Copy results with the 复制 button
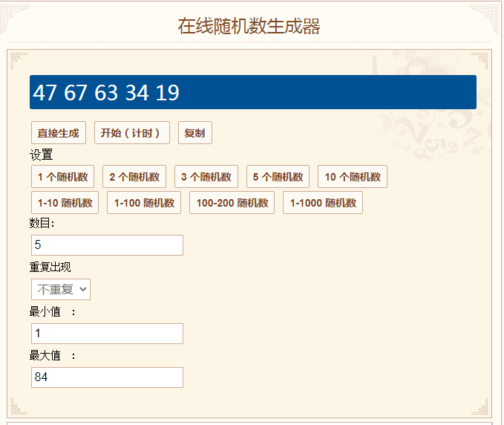The image size is (504, 425). (x=194, y=133)
